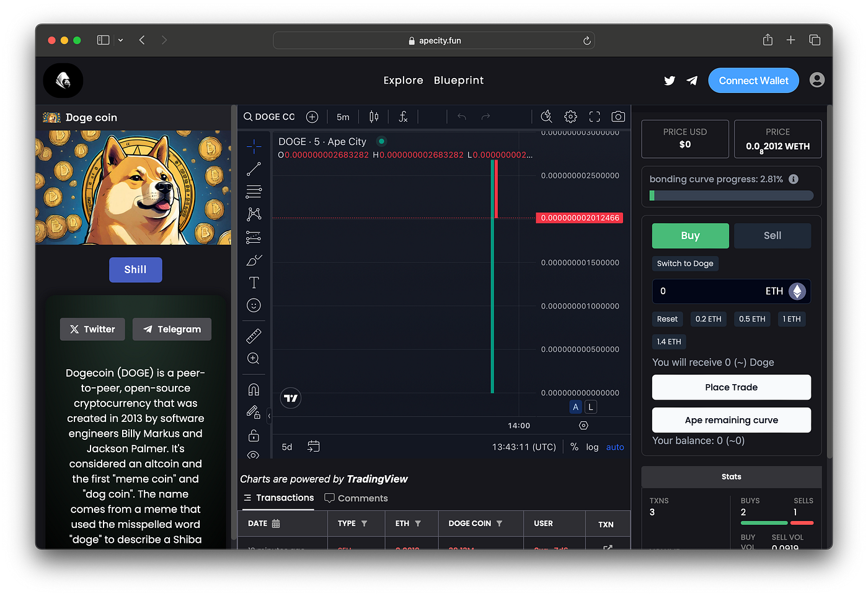Open time axis settings icon
The image size is (868, 596).
coord(583,426)
